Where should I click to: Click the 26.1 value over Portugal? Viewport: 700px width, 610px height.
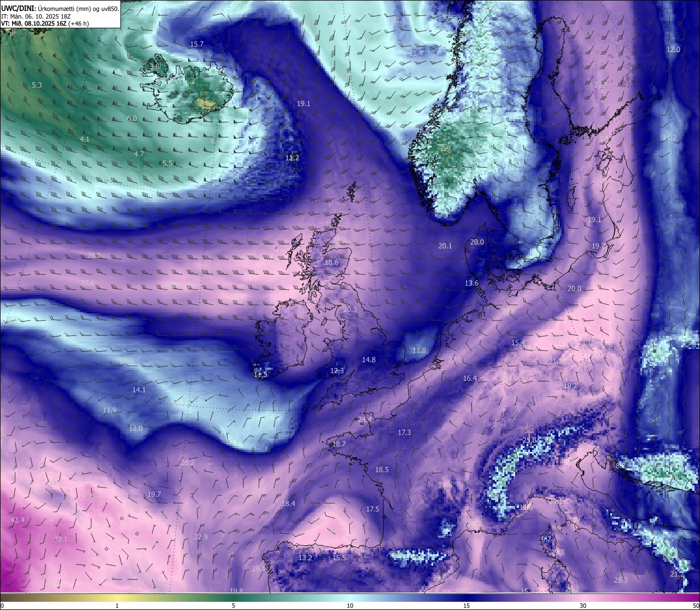click(259, 569)
